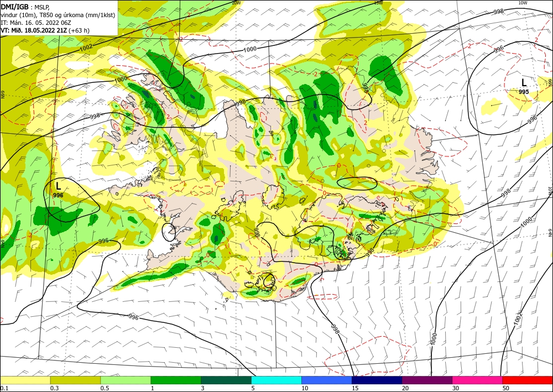Click the legend value '20'
553x392 pixels.
405,388
